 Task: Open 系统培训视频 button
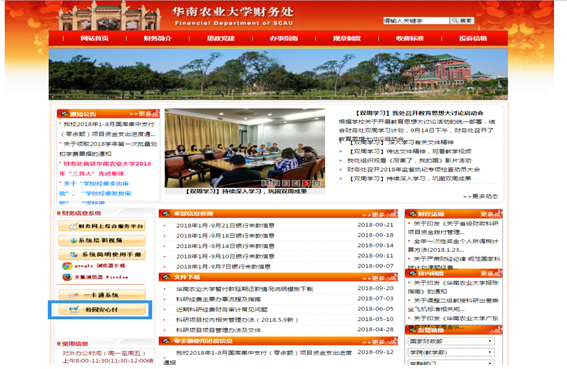tap(102, 240)
